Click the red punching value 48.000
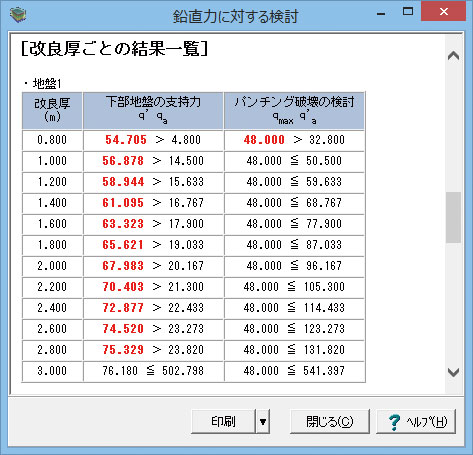This screenshot has width=473, height=455. (264, 140)
